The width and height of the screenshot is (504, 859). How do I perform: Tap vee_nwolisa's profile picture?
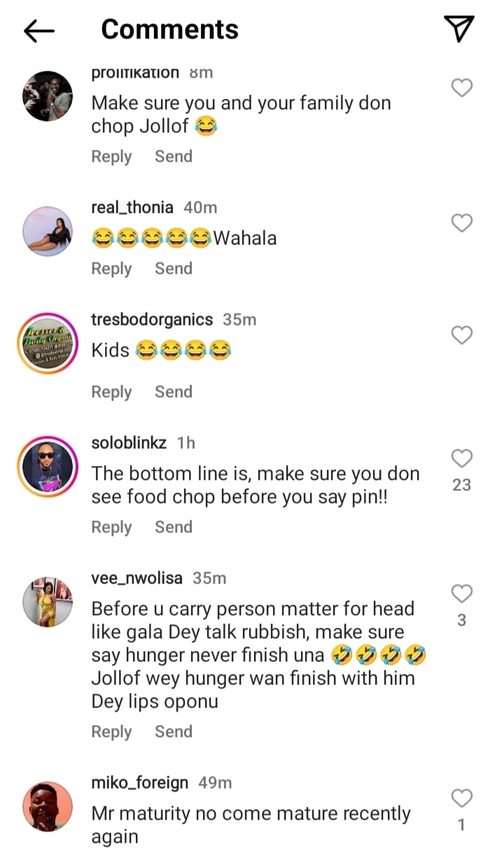tap(48, 602)
